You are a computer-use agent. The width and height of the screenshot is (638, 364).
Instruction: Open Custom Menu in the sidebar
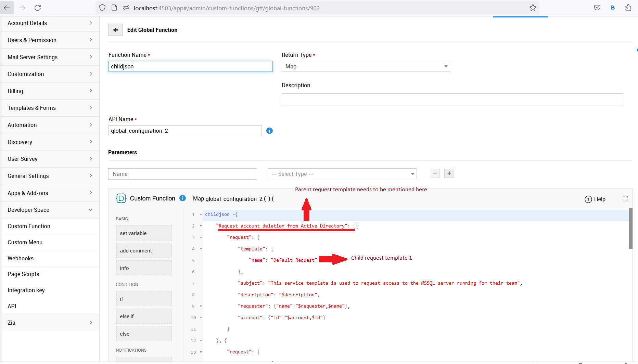[25, 242]
